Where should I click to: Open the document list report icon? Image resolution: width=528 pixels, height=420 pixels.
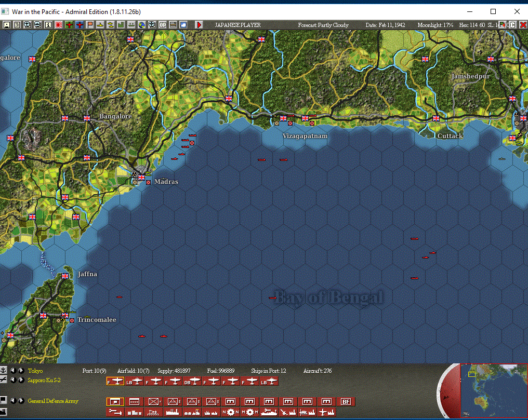[17, 24]
